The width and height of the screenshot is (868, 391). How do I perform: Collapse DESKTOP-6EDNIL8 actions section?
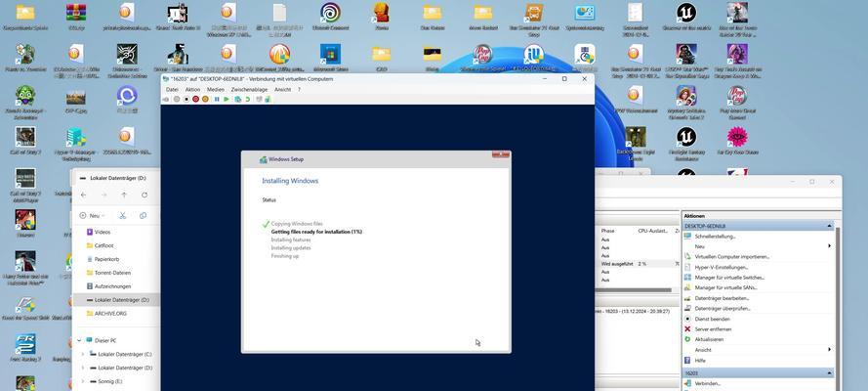pos(829,226)
